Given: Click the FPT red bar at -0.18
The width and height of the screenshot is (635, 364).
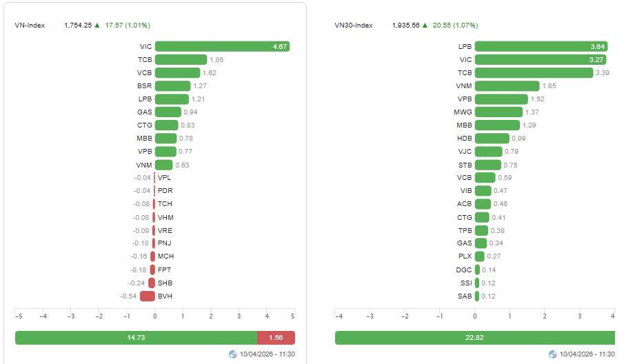Looking at the screenshot, I should (x=152, y=270).
